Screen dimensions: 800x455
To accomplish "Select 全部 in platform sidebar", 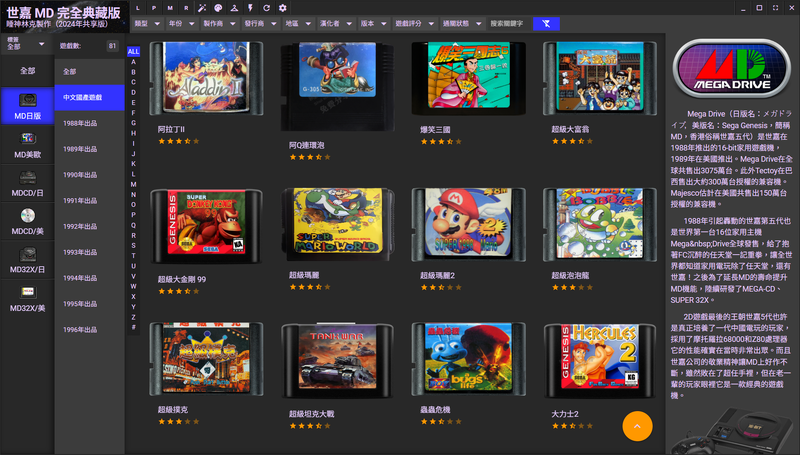I will (28, 71).
